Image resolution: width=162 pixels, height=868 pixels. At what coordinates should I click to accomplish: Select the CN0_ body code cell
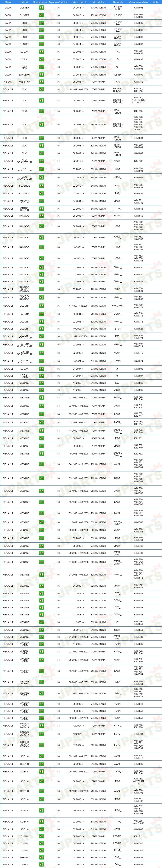pos(117,857)
